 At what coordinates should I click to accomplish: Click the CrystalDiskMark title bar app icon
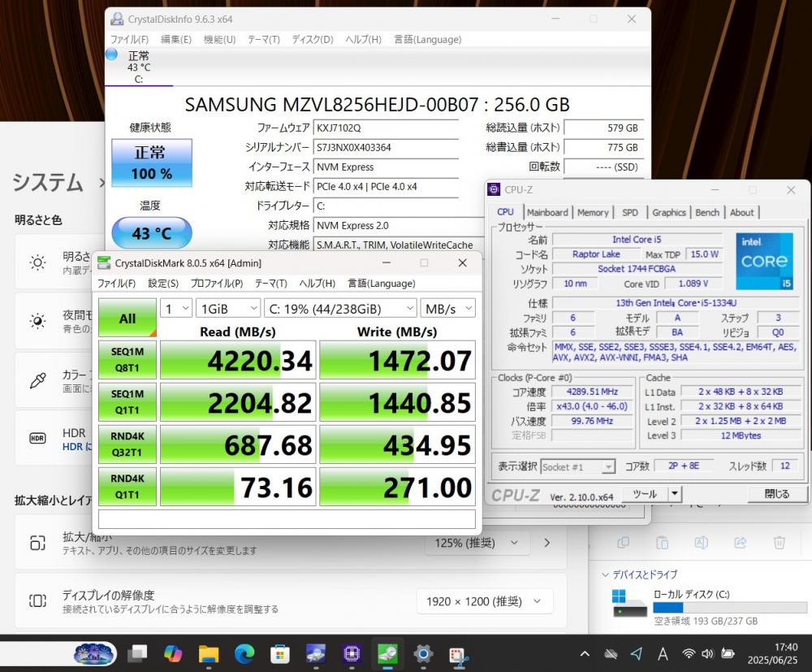pyautogui.click(x=104, y=262)
